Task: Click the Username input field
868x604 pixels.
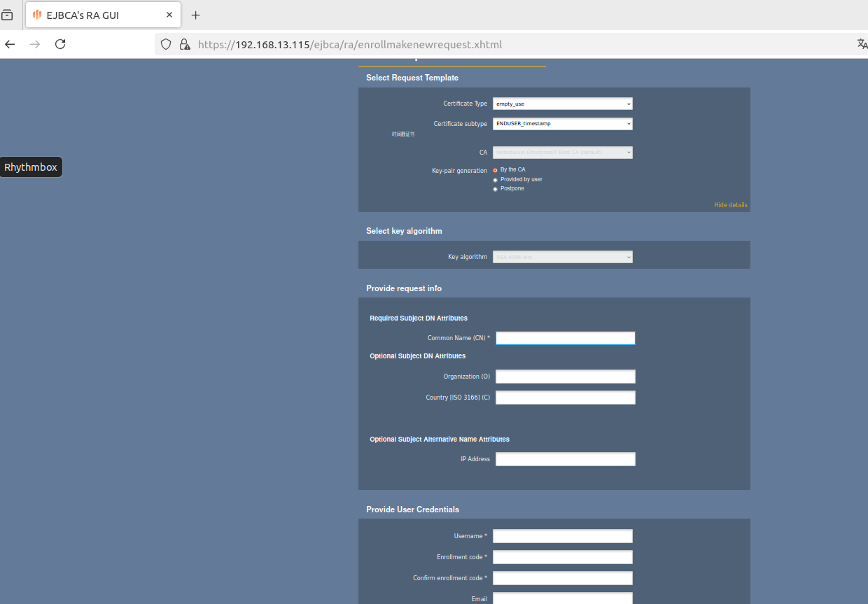Action: [562, 536]
